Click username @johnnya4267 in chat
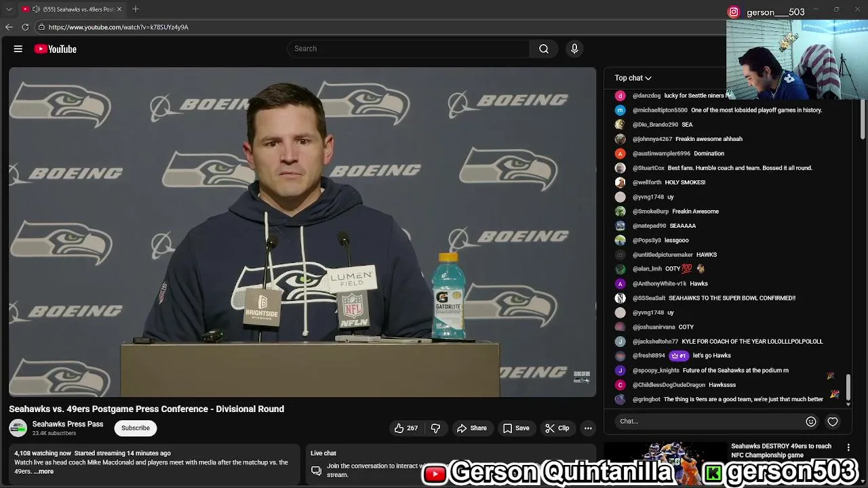The image size is (868, 488). tap(652, 139)
